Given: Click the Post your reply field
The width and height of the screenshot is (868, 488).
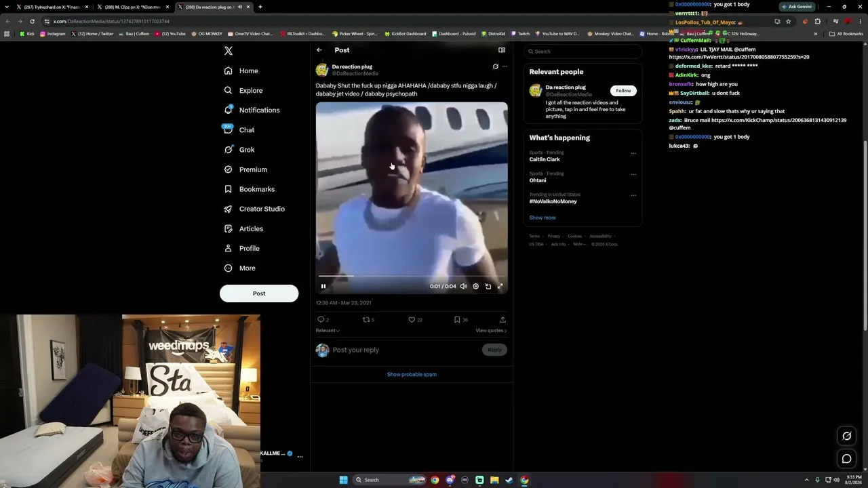Looking at the screenshot, I should pyautogui.click(x=404, y=350).
